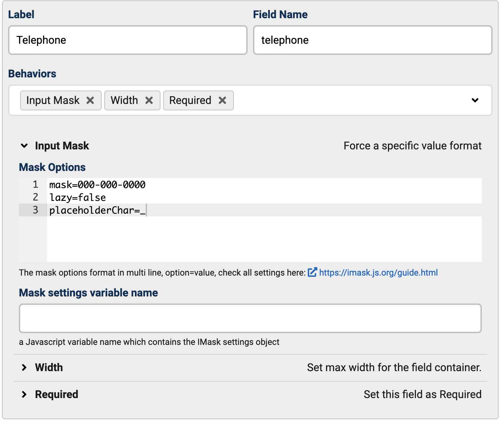Viewport: 504px width, 428px height.
Task: Place cursor on the mask=000-000-0000 line
Action: pos(98,185)
